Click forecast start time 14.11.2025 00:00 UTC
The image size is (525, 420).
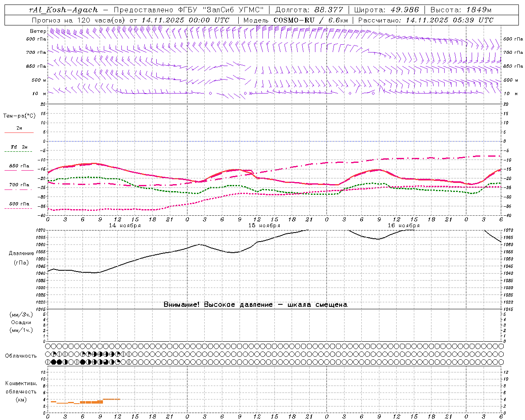coord(185,20)
